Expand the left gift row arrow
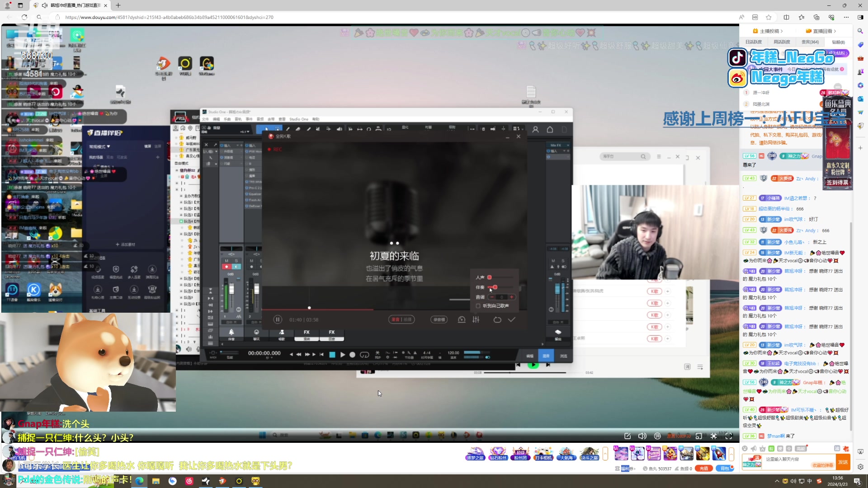 [x=605, y=453]
